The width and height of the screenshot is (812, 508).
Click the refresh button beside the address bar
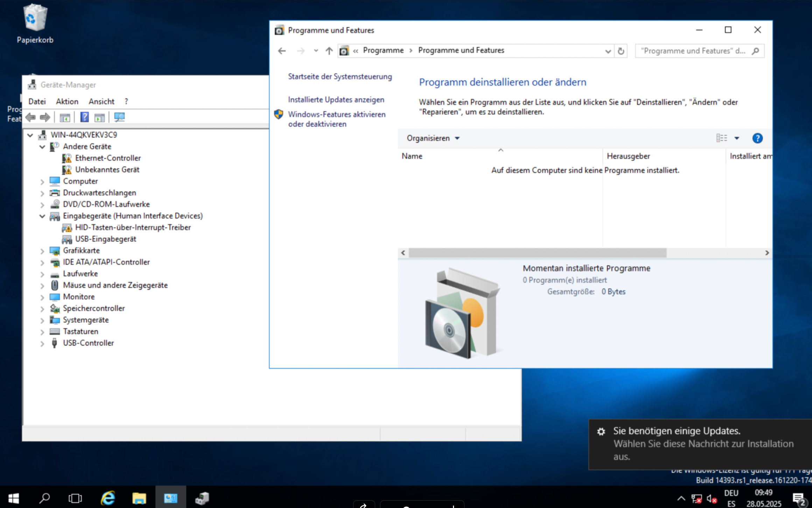(621, 51)
